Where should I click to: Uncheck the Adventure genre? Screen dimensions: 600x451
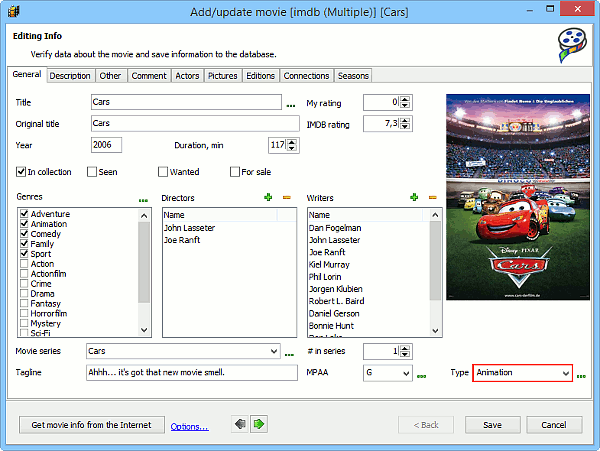coord(24,213)
